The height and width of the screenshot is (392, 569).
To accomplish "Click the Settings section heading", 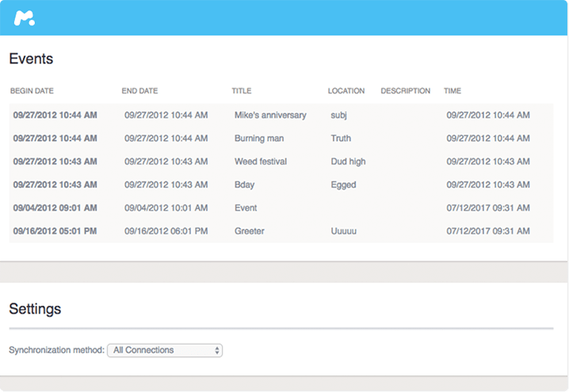I will click(35, 310).
